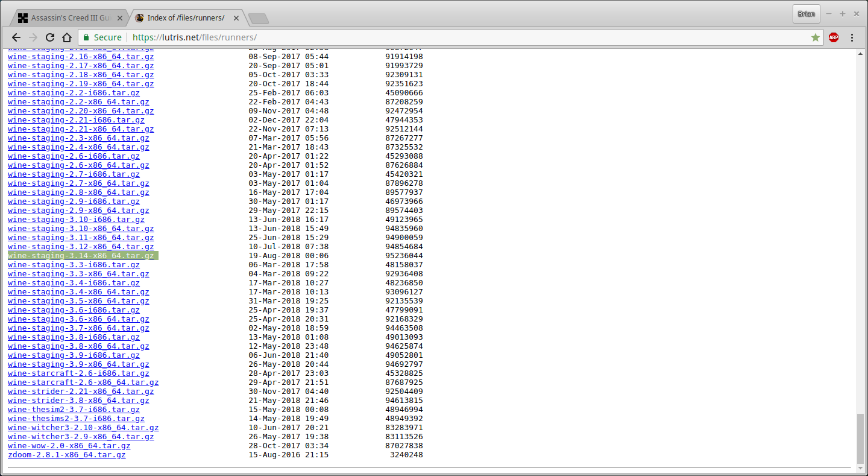The image size is (868, 476).
Task: Click wine-thesims2-3.7-i686.tar.gz
Action: coord(76,419)
